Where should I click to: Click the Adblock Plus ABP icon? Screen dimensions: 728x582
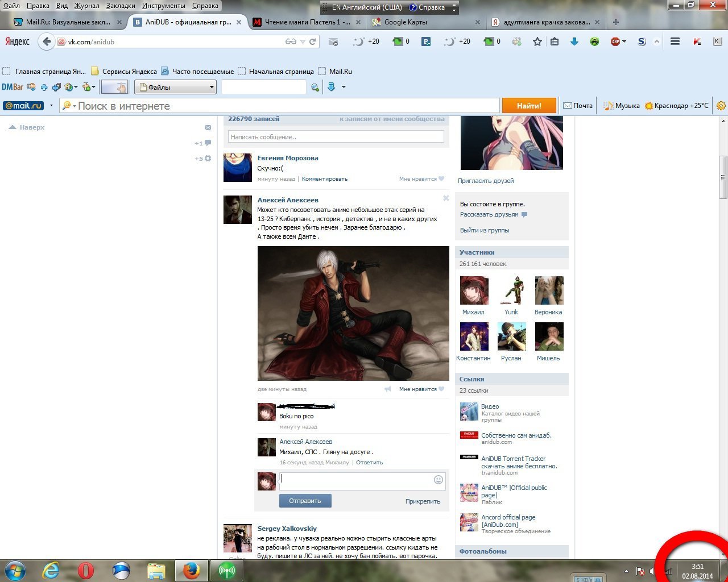(x=615, y=41)
